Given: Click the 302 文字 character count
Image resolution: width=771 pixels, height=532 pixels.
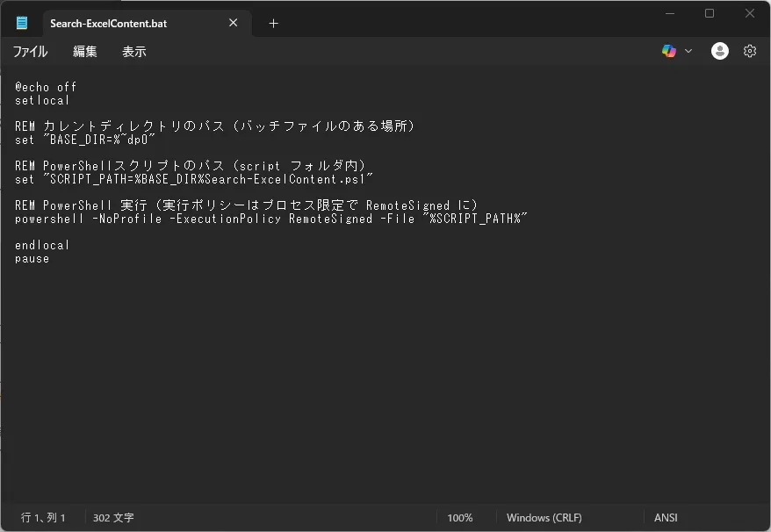Looking at the screenshot, I should click(x=113, y=517).
